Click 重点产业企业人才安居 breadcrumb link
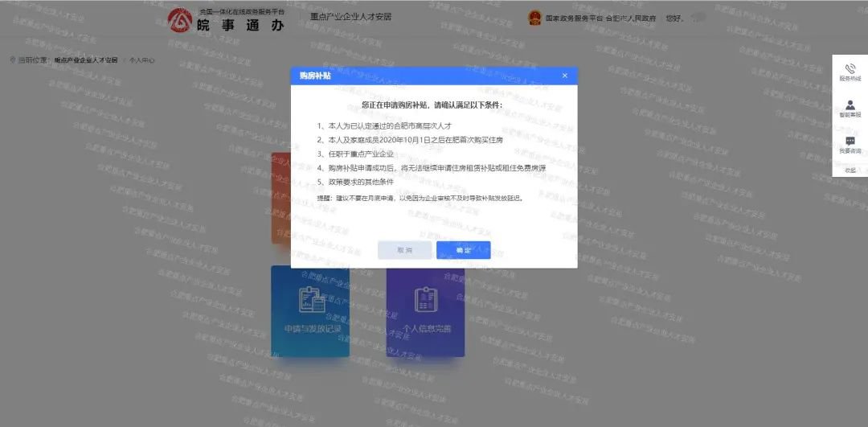Screen dimensions: 868x427 pyautogui.click(x=86, y=60)
